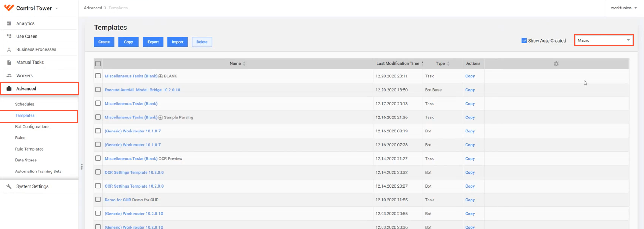Open Execute AutoML Model: Bridge 10.2.0.10 link
This screenshot has width=644, height=229.
[143, 90]
